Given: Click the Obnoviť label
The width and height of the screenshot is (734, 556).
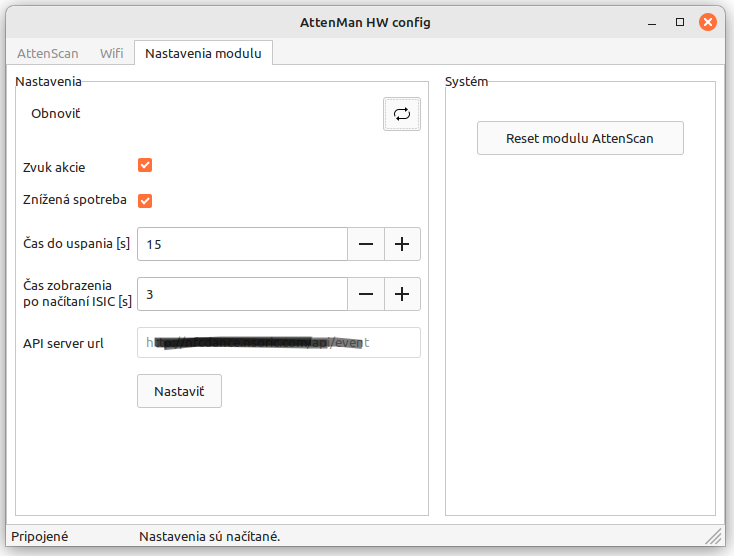Looking at the screenshot, I should 56,114.
